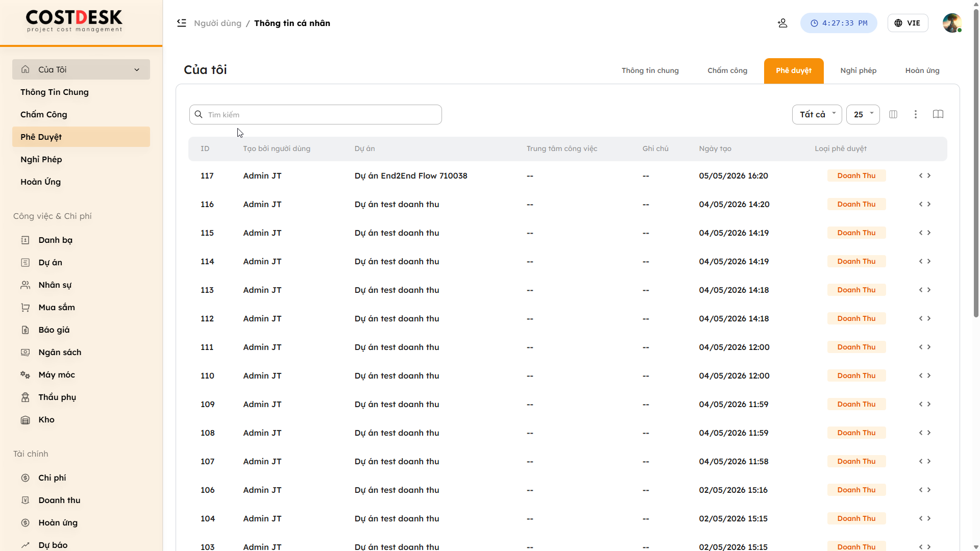Open Thông Tin Chung in sidebar
This screenshot has height=551, width=980.
(x=81, y=92)
